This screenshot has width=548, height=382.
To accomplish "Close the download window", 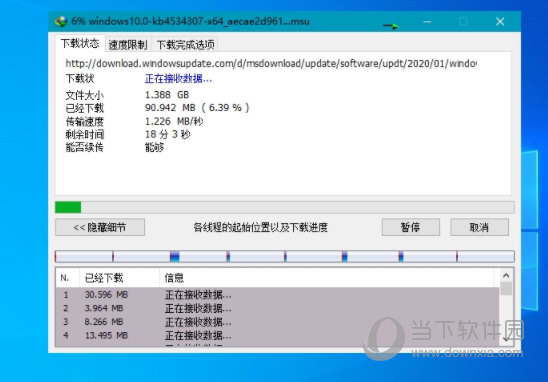I will coord(500,22).
